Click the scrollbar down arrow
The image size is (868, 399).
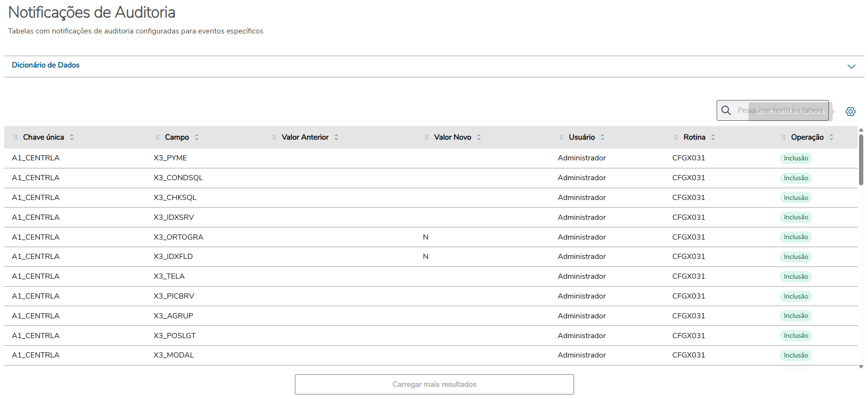(861, 366)
